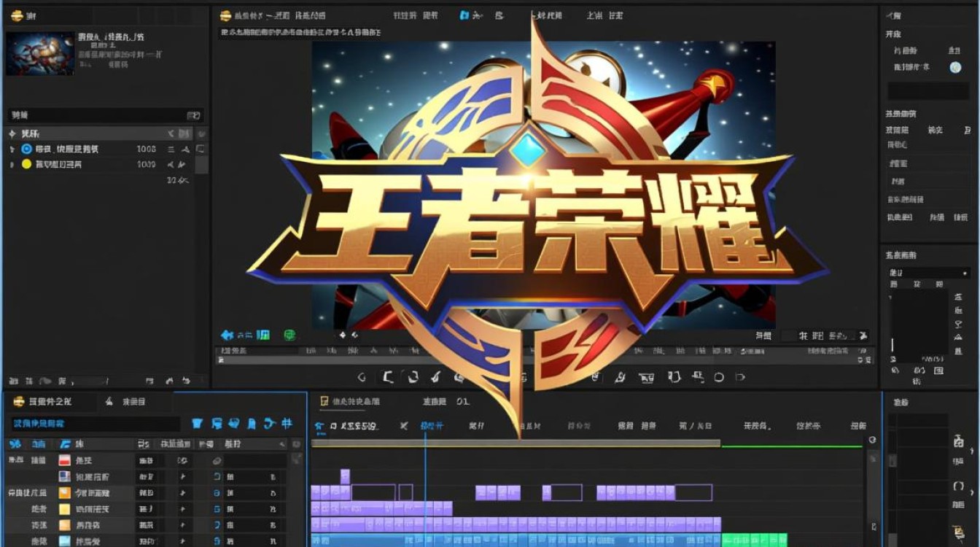Click the X icon in the timeline header
The image size is (980, 547).
coord(403,426)
